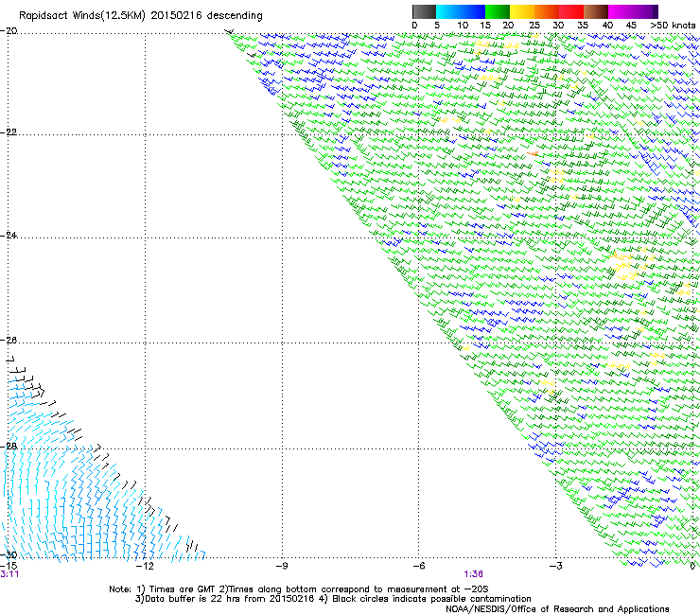Click the '-9' longitude axis label

click(281, 566)
